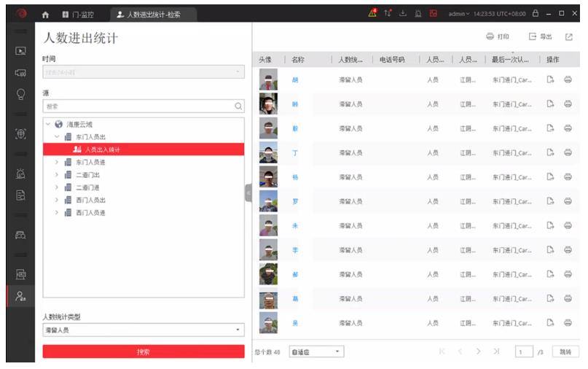Image resolution: width=588 pixels, height=369 pixels.
Task: Select 人员出入统计 tree item
Action: click(102, 149)
